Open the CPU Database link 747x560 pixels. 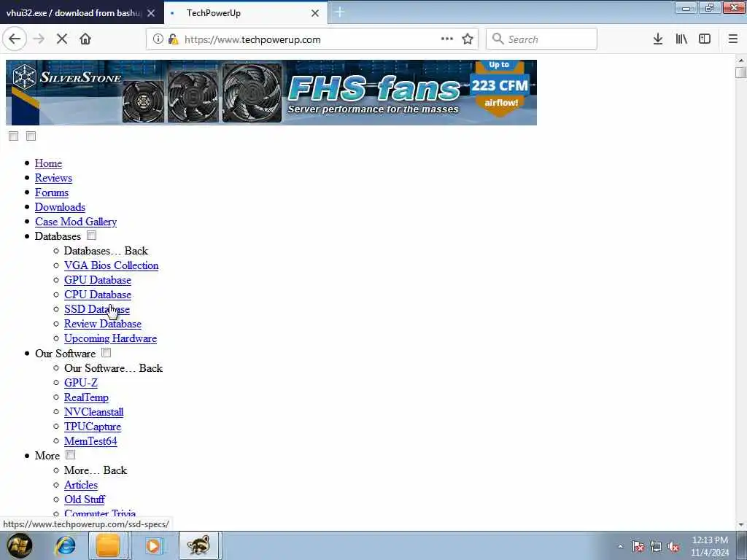pos(98,295)
